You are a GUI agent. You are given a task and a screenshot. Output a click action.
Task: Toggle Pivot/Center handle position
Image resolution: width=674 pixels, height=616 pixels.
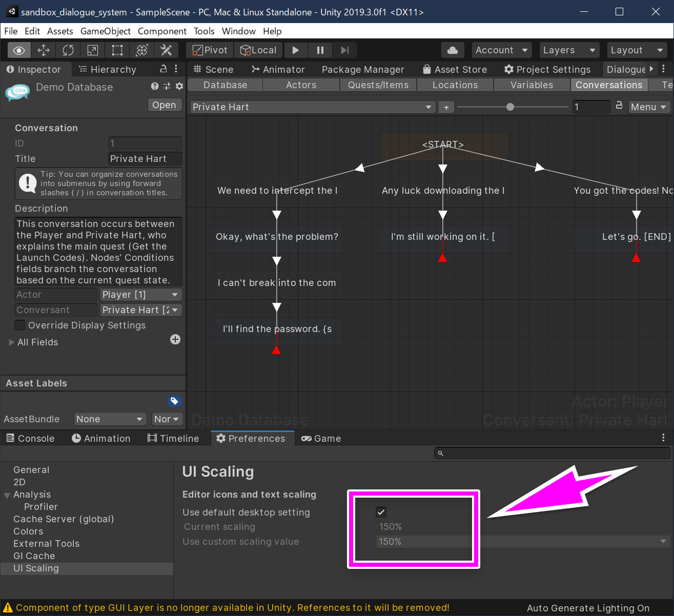coord(210,50)
